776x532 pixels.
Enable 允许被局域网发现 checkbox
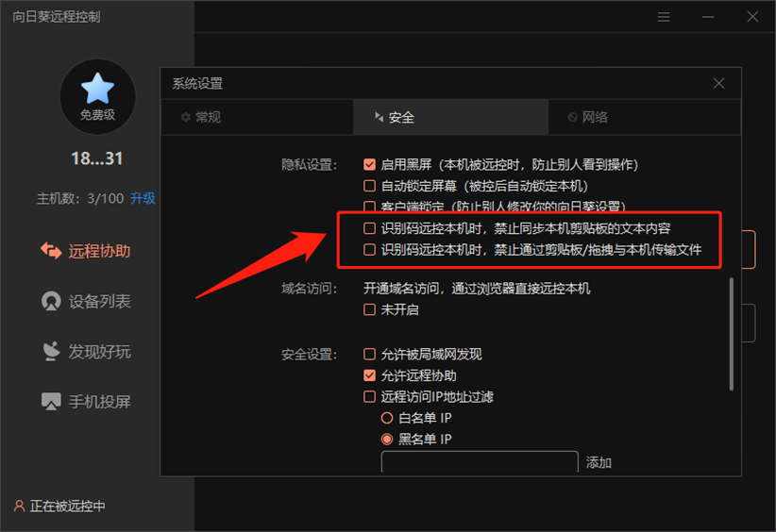[370, 355]
